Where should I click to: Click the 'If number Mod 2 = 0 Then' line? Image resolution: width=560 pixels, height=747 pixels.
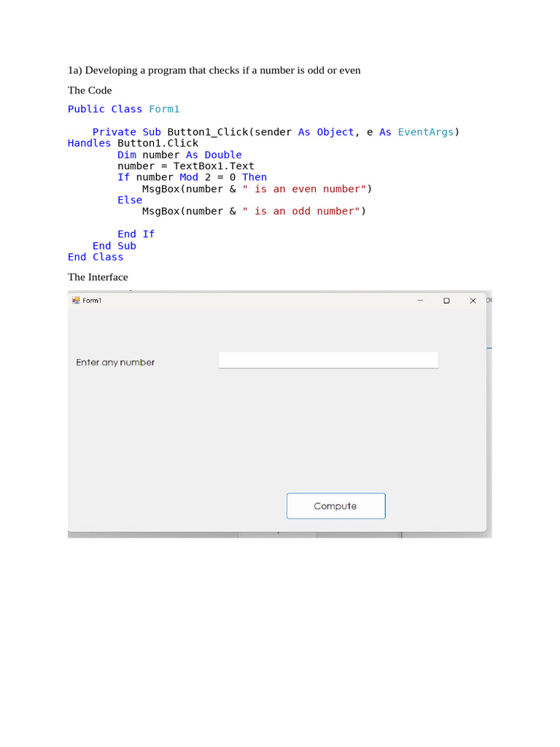pyautogui.click(x=192, y=177)
